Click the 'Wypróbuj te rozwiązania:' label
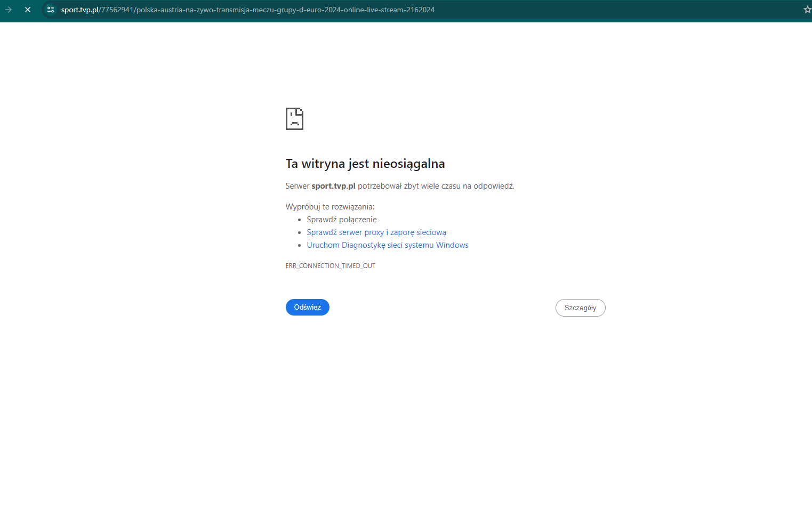This screenshot has height=517, width=812. click(x=329, y=207)
